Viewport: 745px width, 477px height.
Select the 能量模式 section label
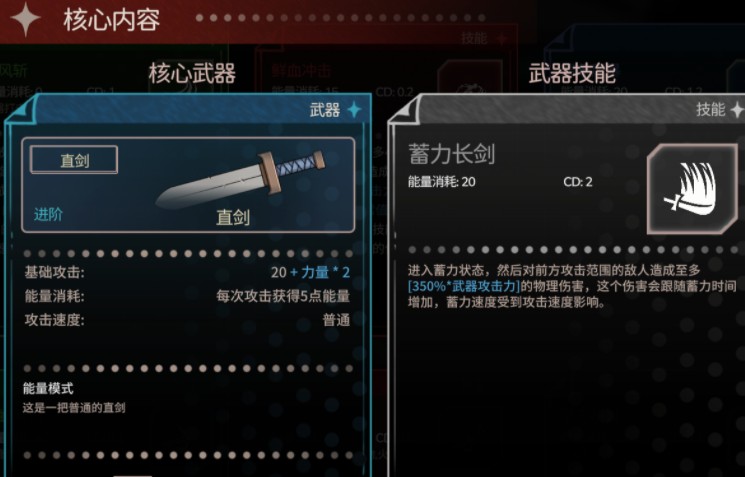(48, 389)
